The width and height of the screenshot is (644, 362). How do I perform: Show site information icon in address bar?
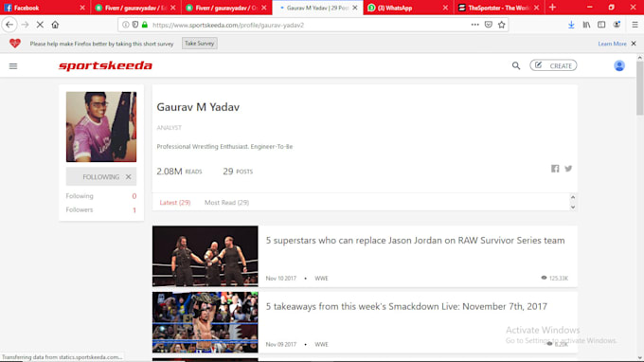tap(126, 25)
